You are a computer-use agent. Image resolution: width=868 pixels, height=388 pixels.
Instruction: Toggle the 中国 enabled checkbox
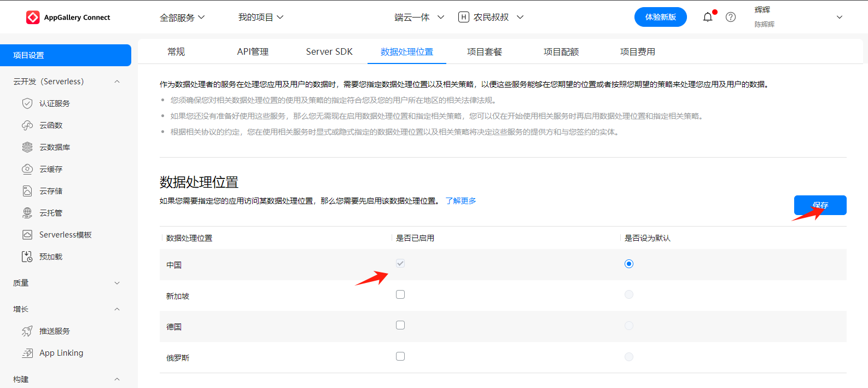[x=400, y=263]
